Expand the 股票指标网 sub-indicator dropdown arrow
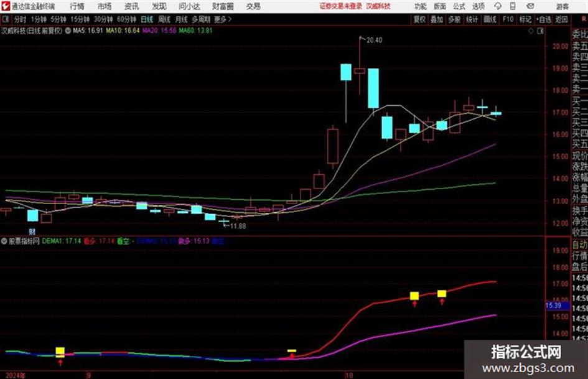 click(x=4, y=241)
